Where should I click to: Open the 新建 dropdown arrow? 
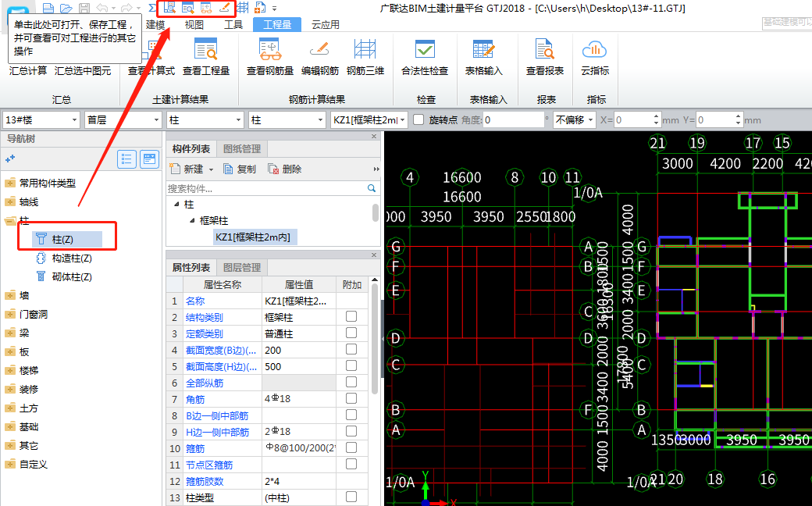(212, 170)
